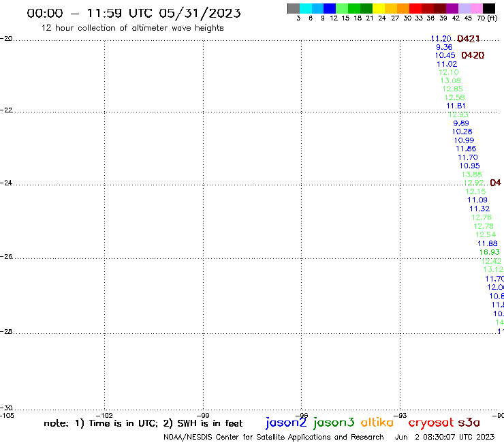The width and height of the screenshot is (504, 443).
Task: Select the 11.32 wave reading
Action: [479, 209]
